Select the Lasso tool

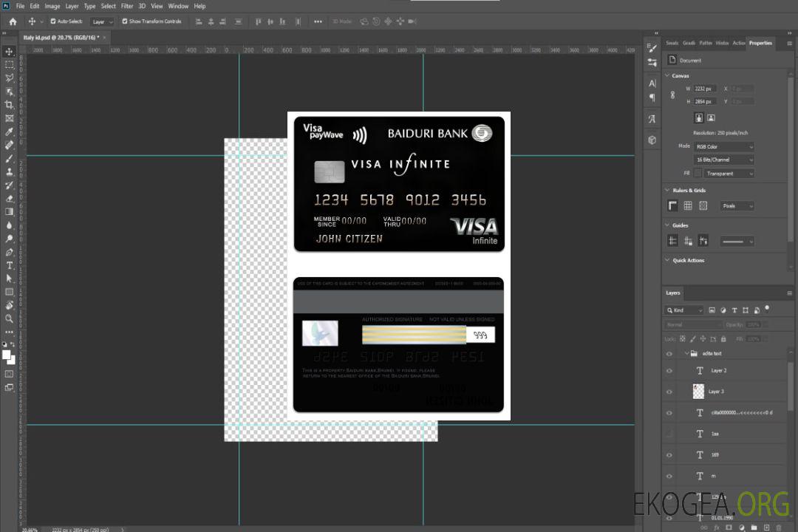tap(9, 78)
